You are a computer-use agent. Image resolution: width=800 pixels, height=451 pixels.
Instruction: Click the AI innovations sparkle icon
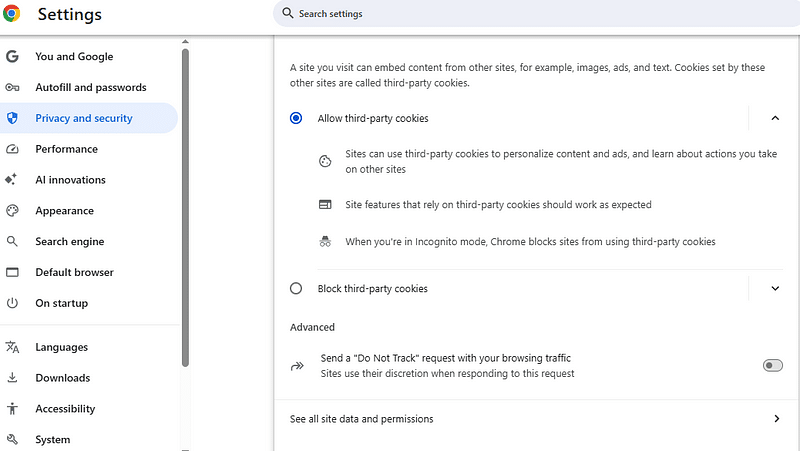tap(13, 180)
